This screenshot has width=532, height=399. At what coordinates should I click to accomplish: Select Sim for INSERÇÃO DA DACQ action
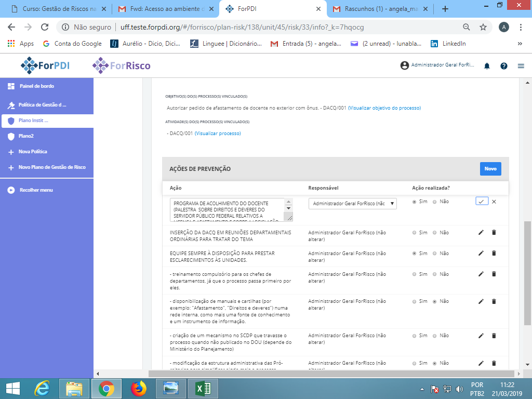tap(414, 233)
